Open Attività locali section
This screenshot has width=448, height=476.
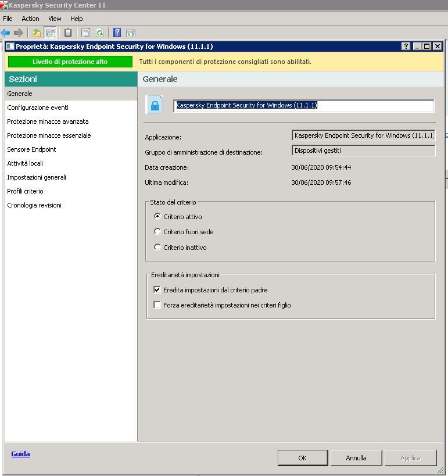[71, 163]
